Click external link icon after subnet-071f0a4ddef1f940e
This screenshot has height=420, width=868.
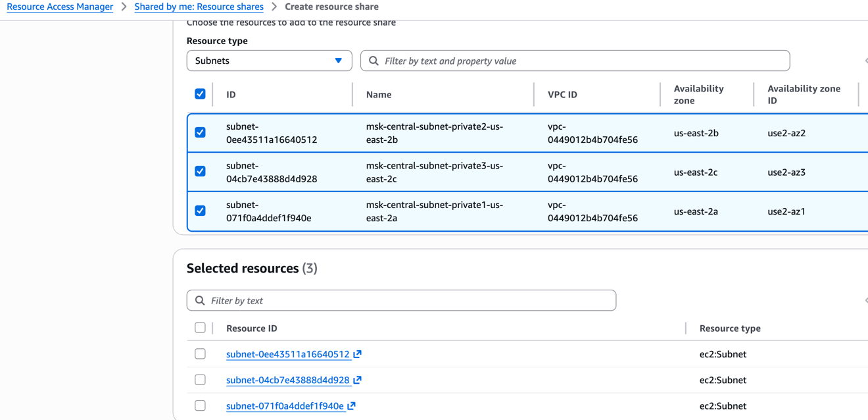click(x=351, y=406)
